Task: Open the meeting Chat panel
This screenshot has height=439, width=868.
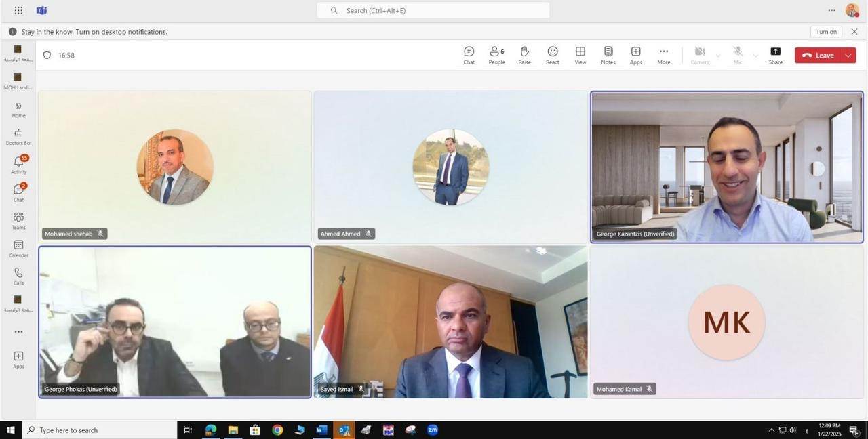Action: 469,56
